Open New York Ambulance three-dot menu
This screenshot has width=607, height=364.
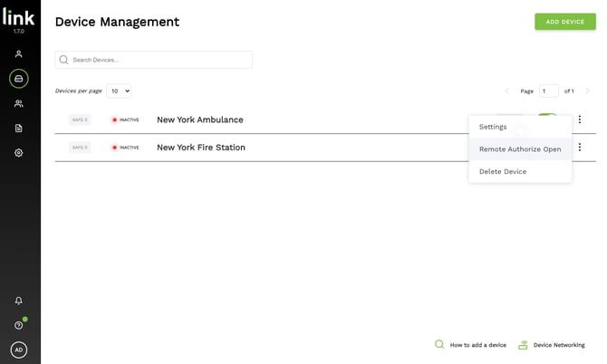tap(580, 120)
